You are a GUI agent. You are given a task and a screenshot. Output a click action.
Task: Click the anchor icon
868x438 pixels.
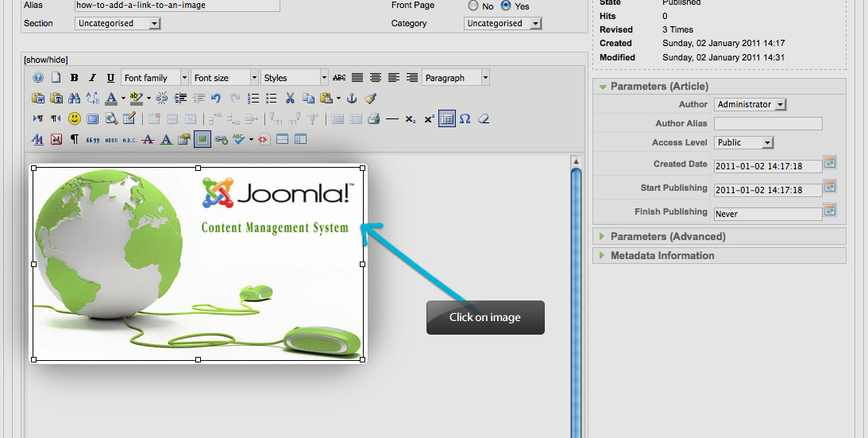pos(352,98)
